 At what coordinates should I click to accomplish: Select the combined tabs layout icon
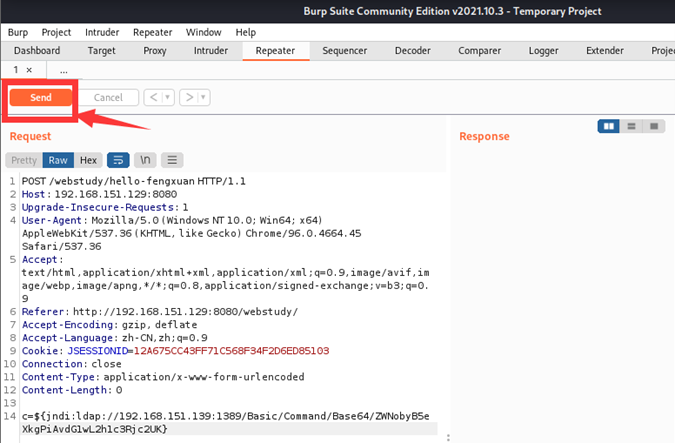click(654, 126)
